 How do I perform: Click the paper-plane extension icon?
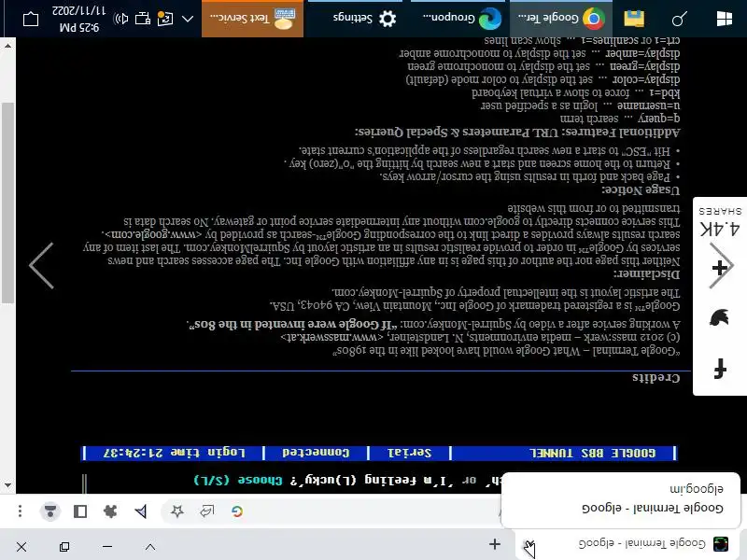coord(141,511)
